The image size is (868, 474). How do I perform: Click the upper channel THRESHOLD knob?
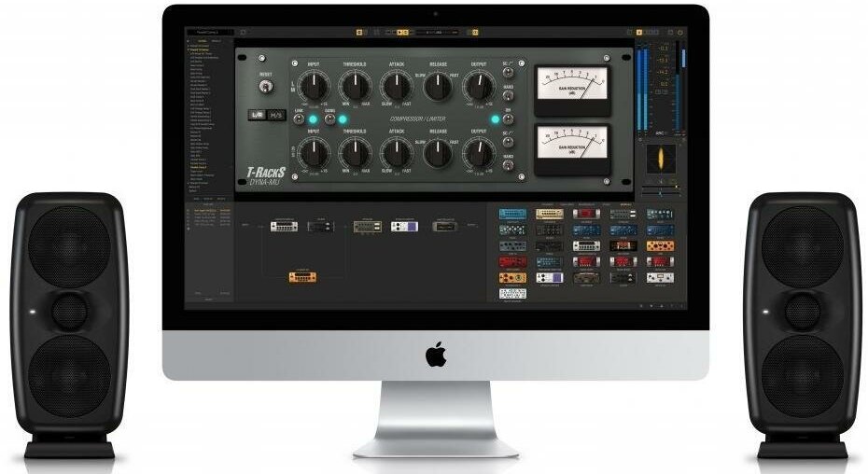(x=356, y=86)
